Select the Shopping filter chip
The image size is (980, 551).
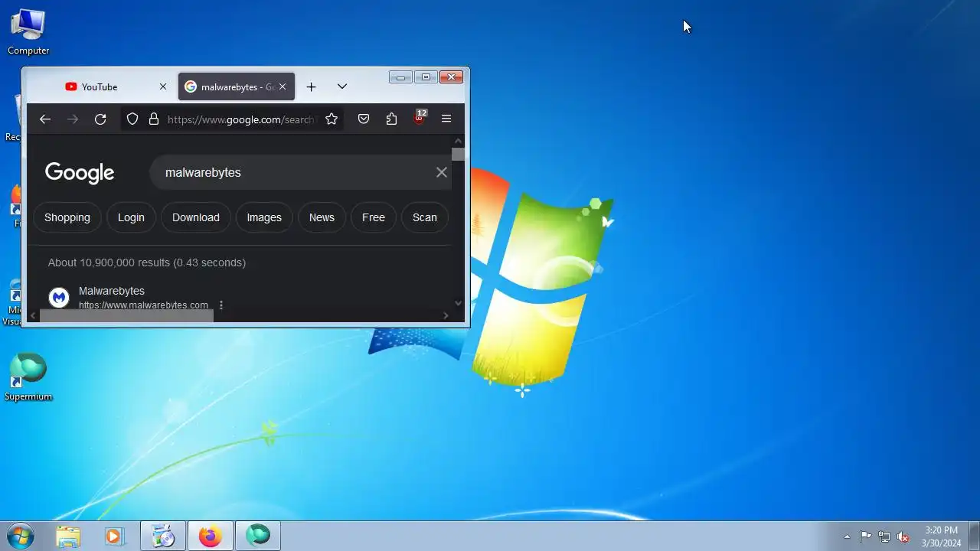[x=67, y=217]
